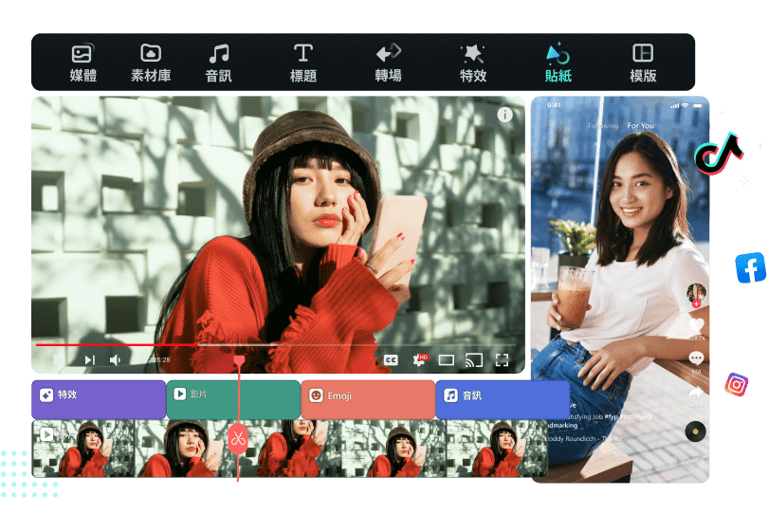The image size is (768, 532).
Task: Switch to the 貼紙 stickers tab
Action: pos(558,63)
